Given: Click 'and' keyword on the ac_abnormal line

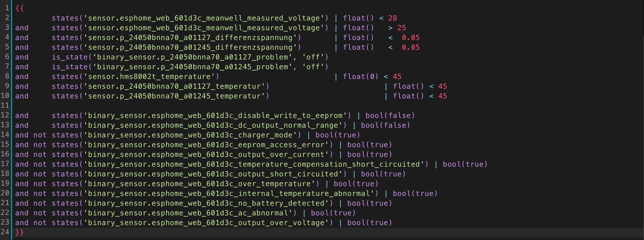Looking at the screenshot, I should tap(22, 213).
